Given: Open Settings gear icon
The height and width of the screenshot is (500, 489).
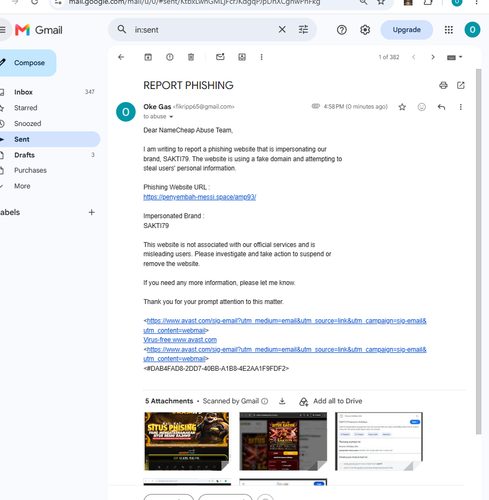Looking at the screenshot, I should click(x=365, y=30).
